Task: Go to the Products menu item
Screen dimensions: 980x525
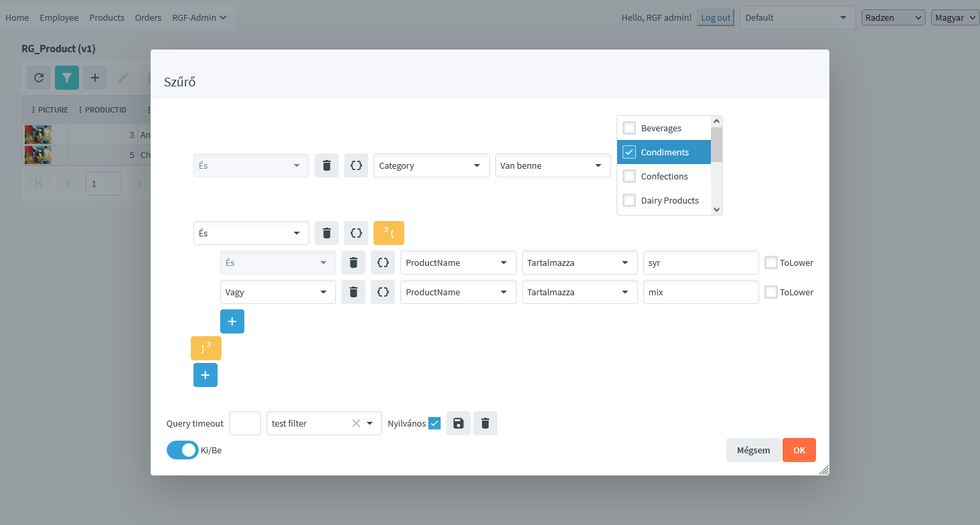Action: pos(107,17)
